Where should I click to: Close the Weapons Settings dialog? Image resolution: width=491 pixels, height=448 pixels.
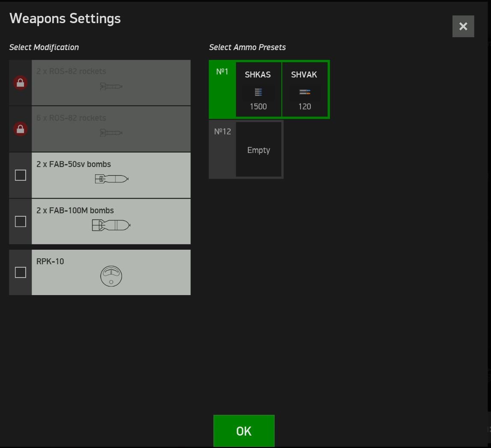click(x=463, y=26)
